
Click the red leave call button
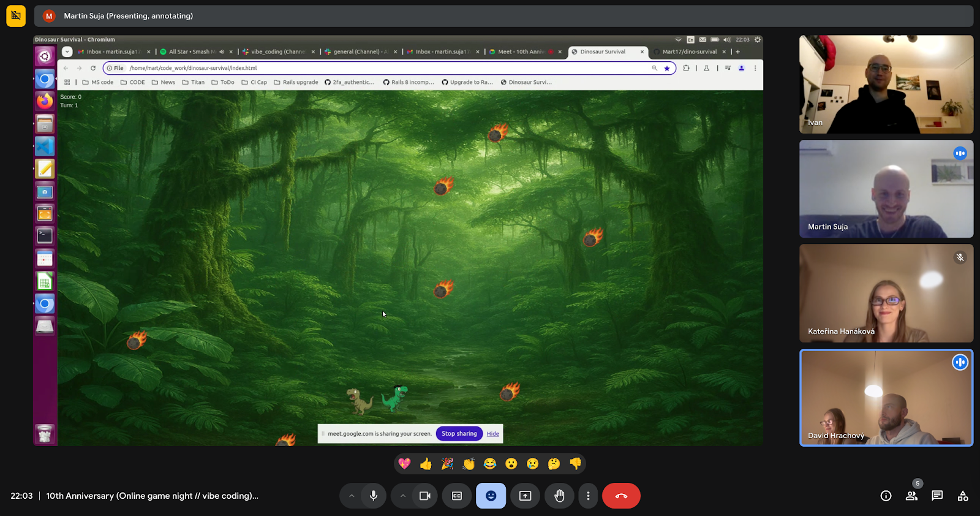pyautogui.click(x=621, y=496)
